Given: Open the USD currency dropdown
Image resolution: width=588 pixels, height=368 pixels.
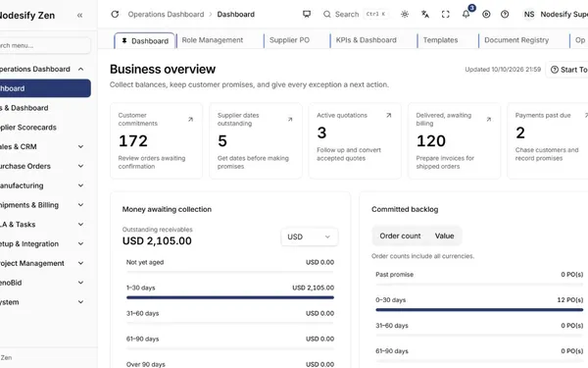Looking at the screenshot, I should 309,237.
